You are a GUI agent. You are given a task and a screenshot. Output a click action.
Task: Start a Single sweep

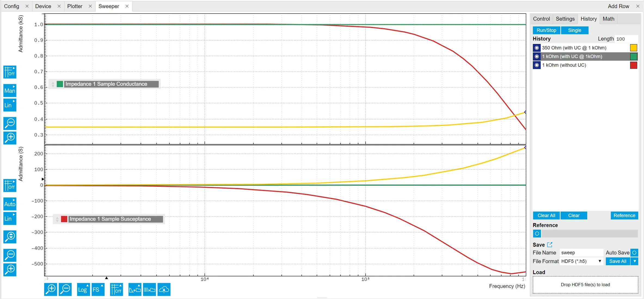coord(575,30)
